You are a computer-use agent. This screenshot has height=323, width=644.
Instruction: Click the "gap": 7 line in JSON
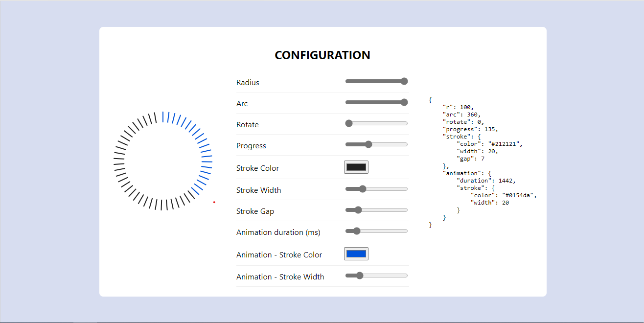471,159
